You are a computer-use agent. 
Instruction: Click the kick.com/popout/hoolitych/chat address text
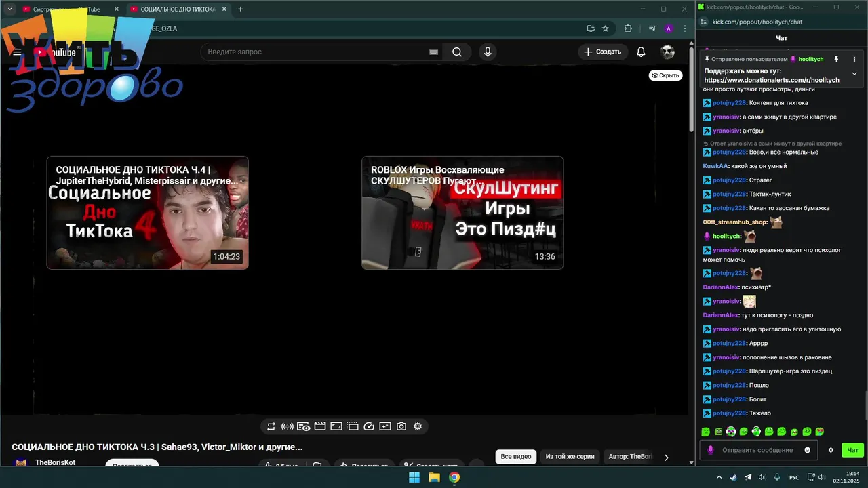(757, 22)
